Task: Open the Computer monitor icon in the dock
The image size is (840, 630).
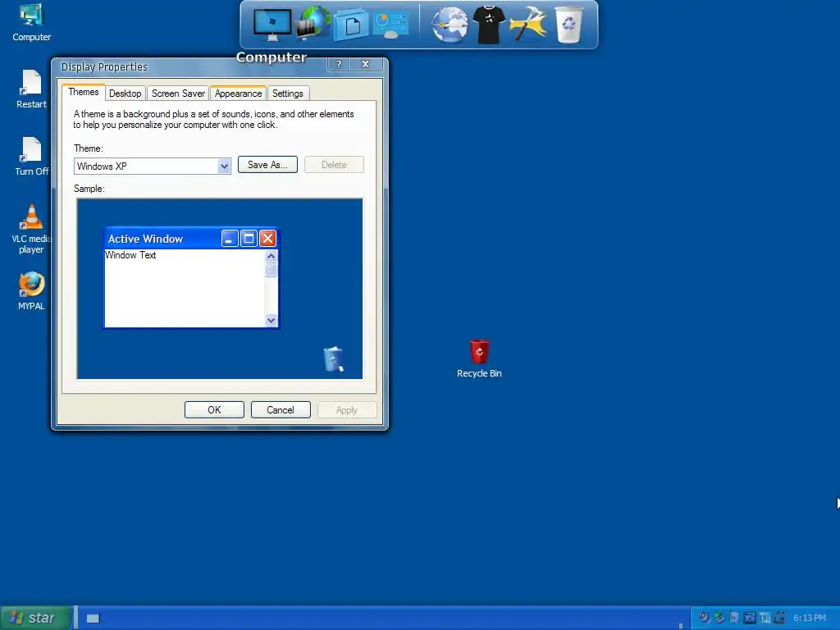Action: (272, 25)
